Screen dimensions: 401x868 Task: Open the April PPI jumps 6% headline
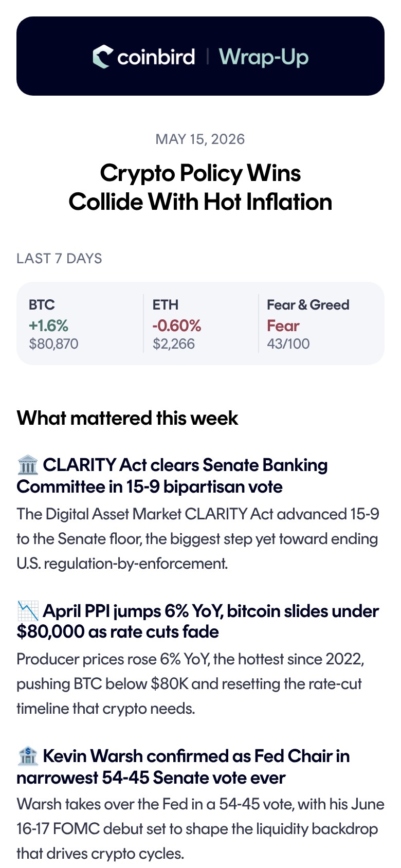click(198, 621)
